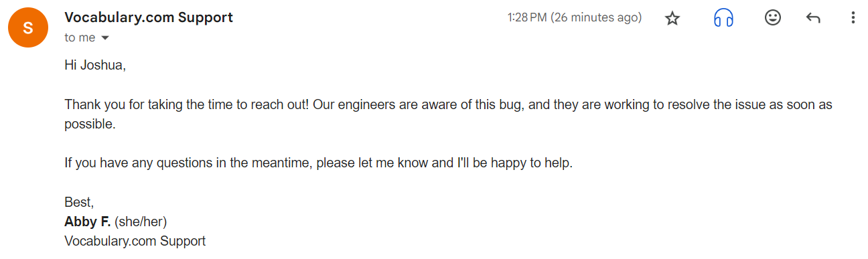This screenshot has width=868, height=259.
Task: Click the "to me" recipient text
Action: tap(80, 38)
